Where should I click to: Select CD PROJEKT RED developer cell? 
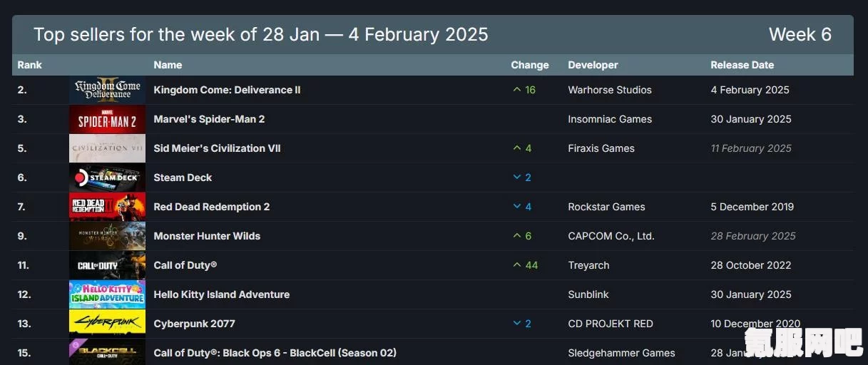pyautogui.click(x=611, y=324)
